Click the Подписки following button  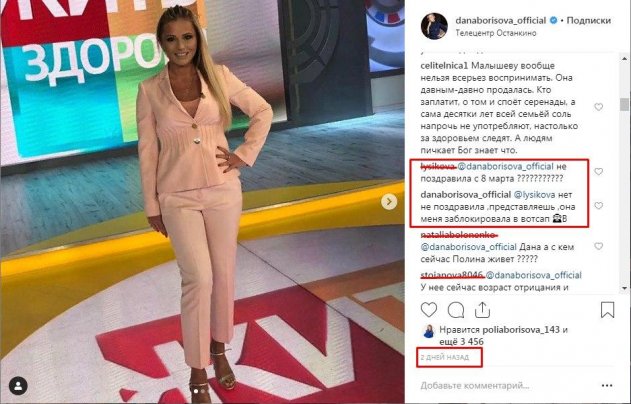pos(589,20)
